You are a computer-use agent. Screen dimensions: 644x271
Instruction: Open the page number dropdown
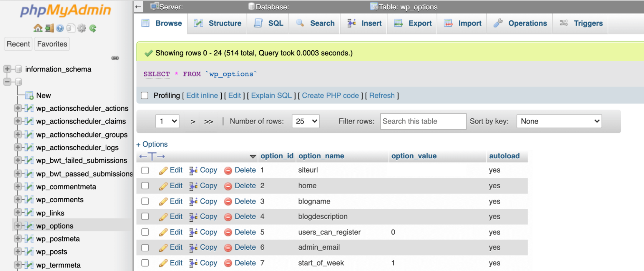coord(168,121)
